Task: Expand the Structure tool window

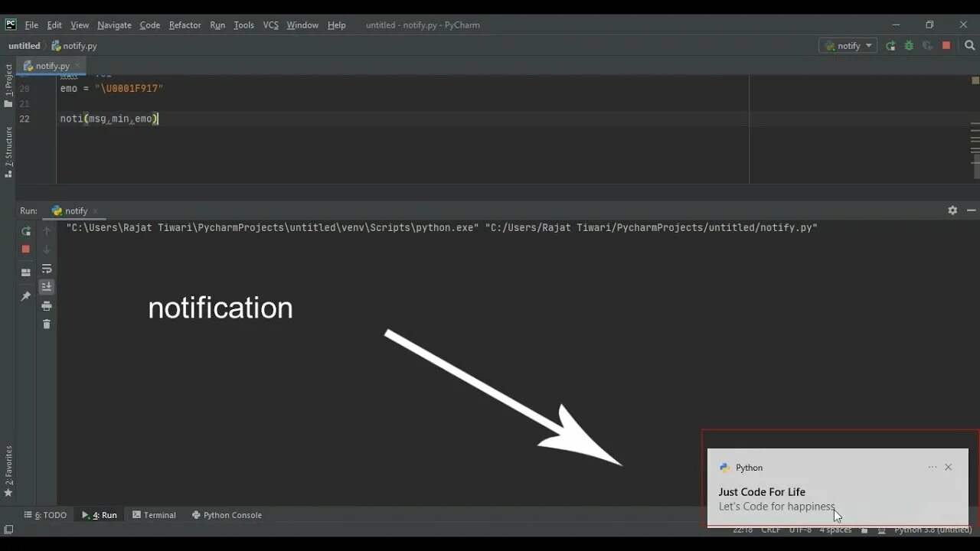Action: pos(8,152)
